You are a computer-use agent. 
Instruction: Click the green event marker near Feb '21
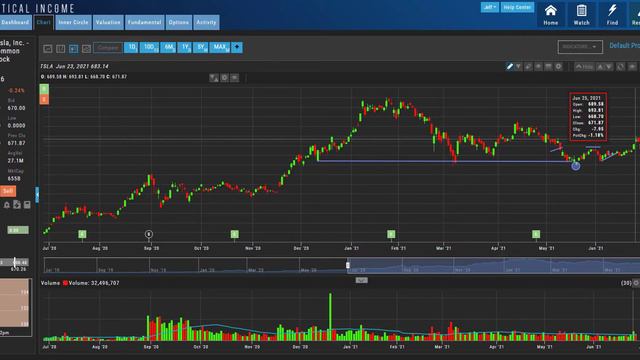391,234
